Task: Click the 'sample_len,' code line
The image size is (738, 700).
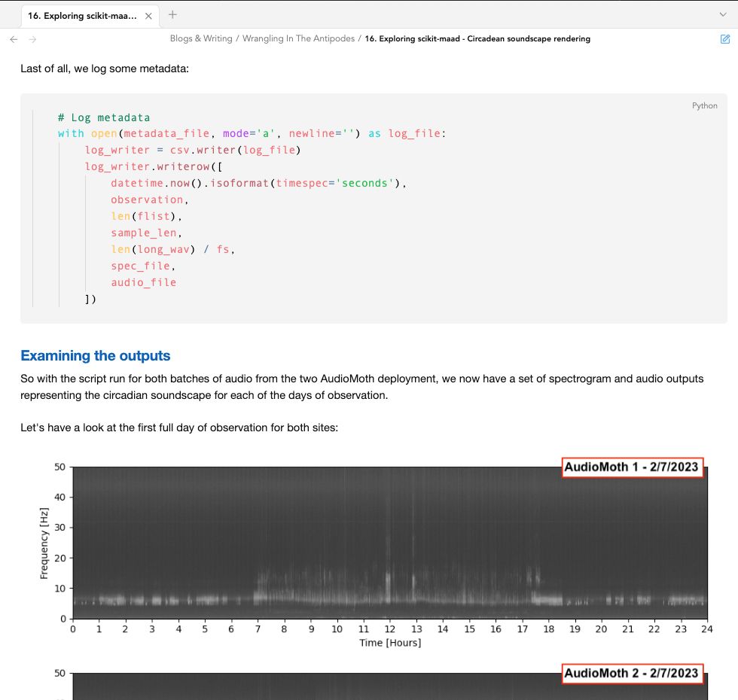Action: point(146,233)
